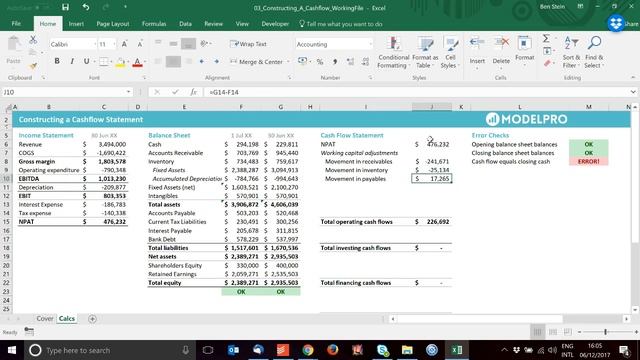This screenshot has height=360, width=640.
Task: Activate the Format Painter brush
Action: pos(33,65)
